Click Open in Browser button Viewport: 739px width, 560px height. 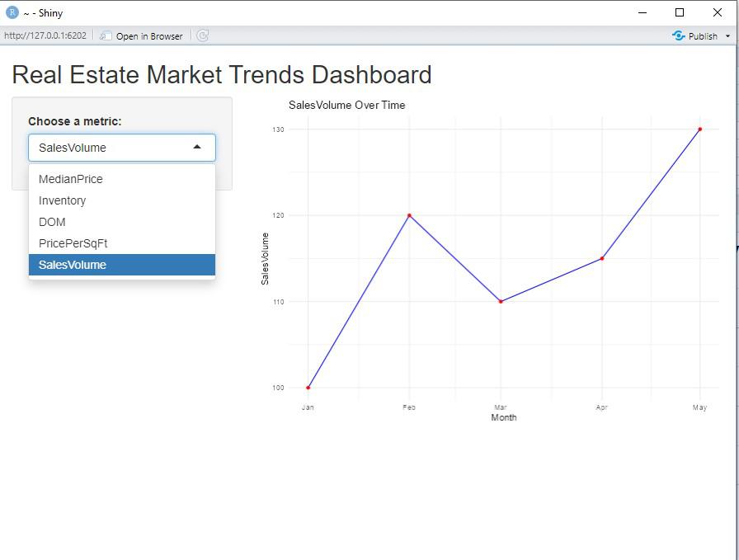pyautogui.click(x=142, y=35)
